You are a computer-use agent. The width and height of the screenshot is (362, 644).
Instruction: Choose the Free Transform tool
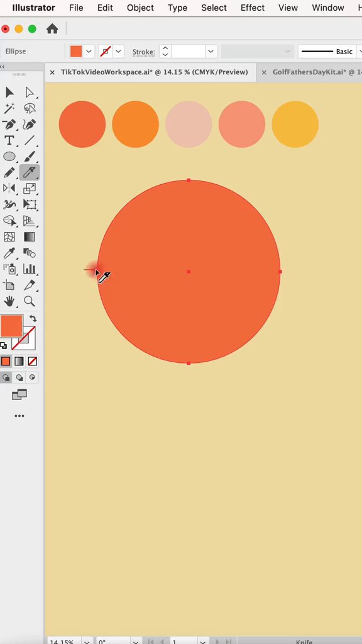pyautogui.click(x=29, y=204)
